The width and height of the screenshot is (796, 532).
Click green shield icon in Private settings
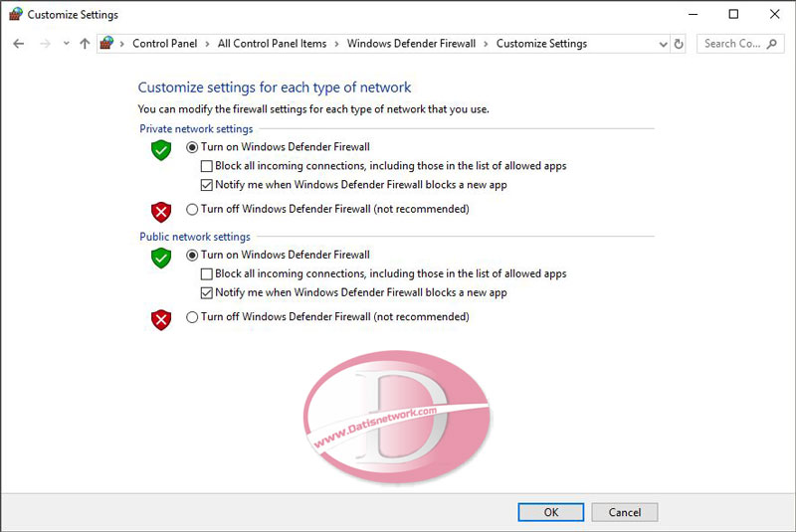coord(161,150)
